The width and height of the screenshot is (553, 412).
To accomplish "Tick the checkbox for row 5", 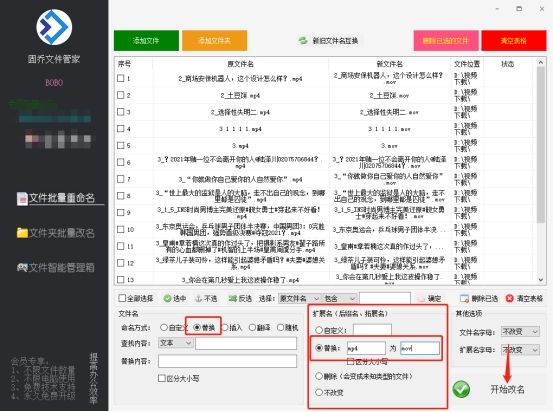I will 121,145.
